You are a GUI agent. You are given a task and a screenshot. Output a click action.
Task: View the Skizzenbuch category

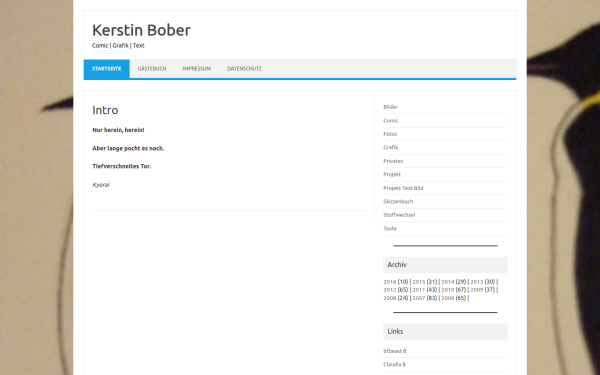(398, 202)
